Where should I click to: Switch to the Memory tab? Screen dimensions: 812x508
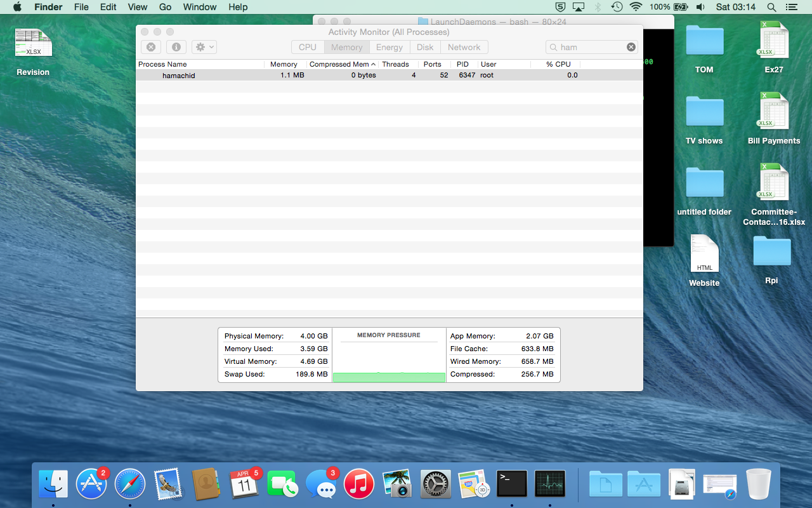coord(347,47)
